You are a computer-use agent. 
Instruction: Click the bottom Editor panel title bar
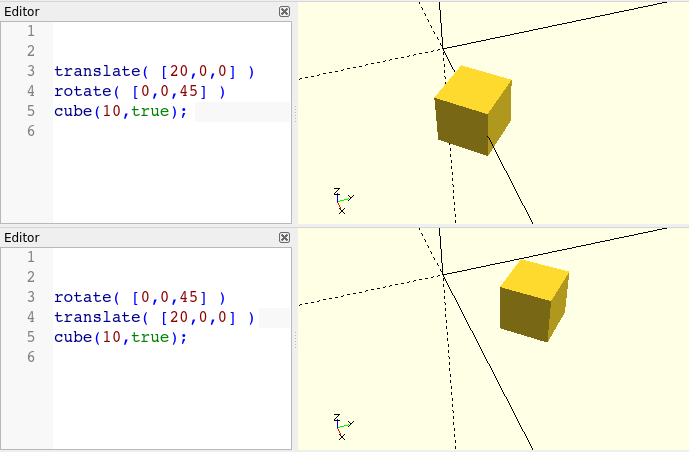[x=140, y=237]
